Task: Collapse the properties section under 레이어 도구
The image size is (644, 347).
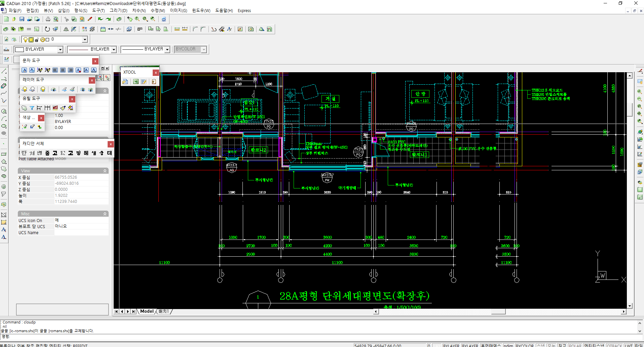Action: 105,91
